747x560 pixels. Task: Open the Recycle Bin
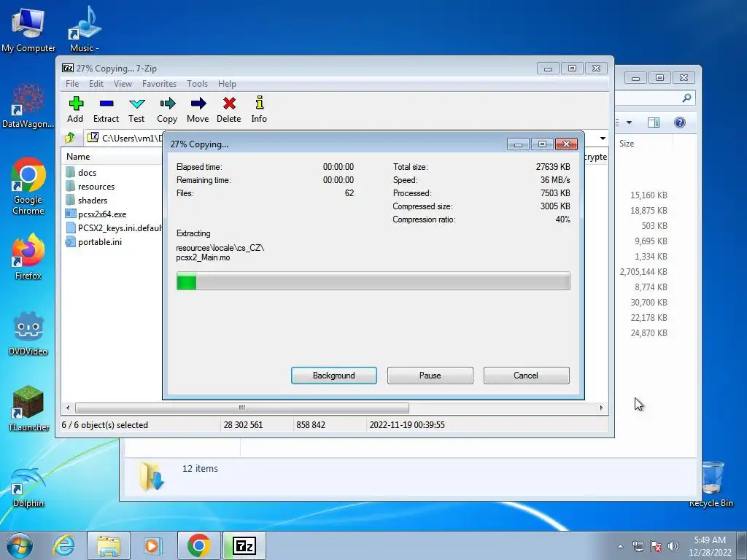pyautogui.click(x=711, y=484)
